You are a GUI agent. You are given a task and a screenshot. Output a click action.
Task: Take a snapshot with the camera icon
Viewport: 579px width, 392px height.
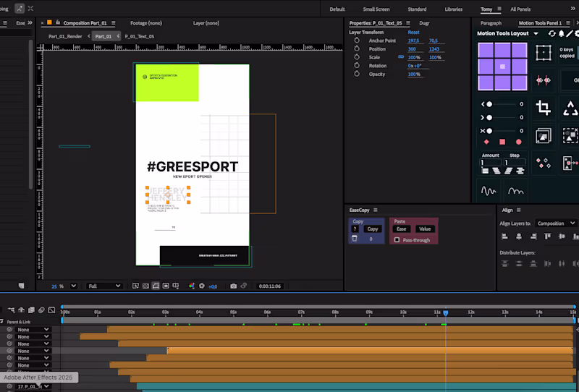point(233,286)
